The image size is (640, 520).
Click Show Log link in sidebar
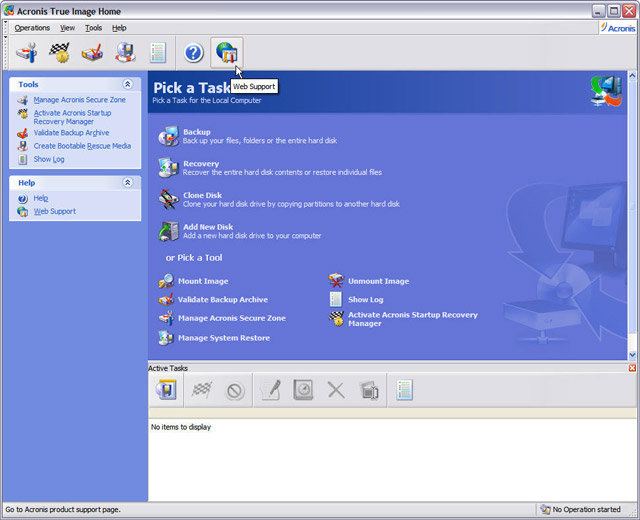[x=49, y=159]
